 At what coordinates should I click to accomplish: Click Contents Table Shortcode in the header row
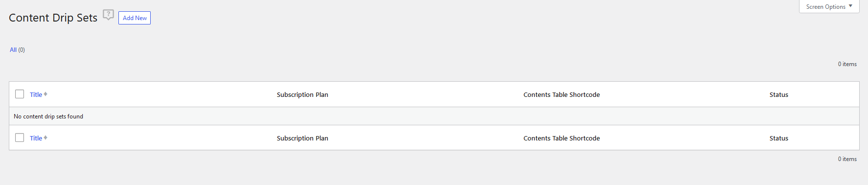[x=562, y=94]
